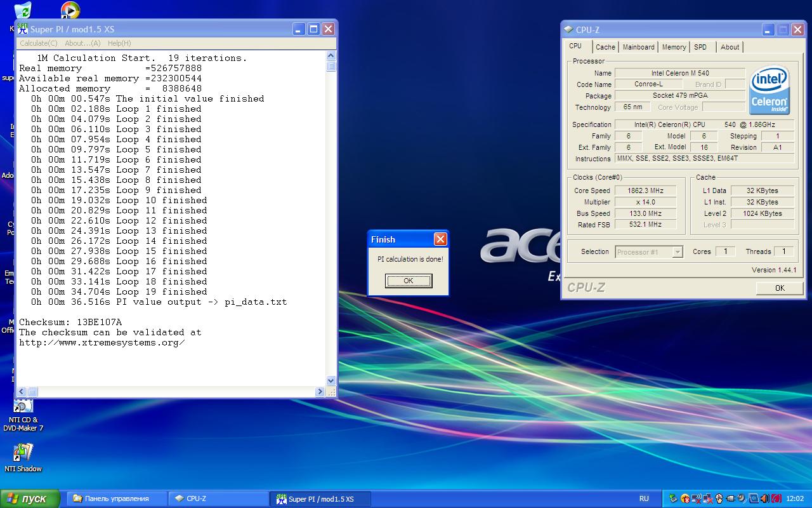The image size is (812, 508).
Task: Click the Safely Remove Hardware tray icon
Action: (674, 498)
